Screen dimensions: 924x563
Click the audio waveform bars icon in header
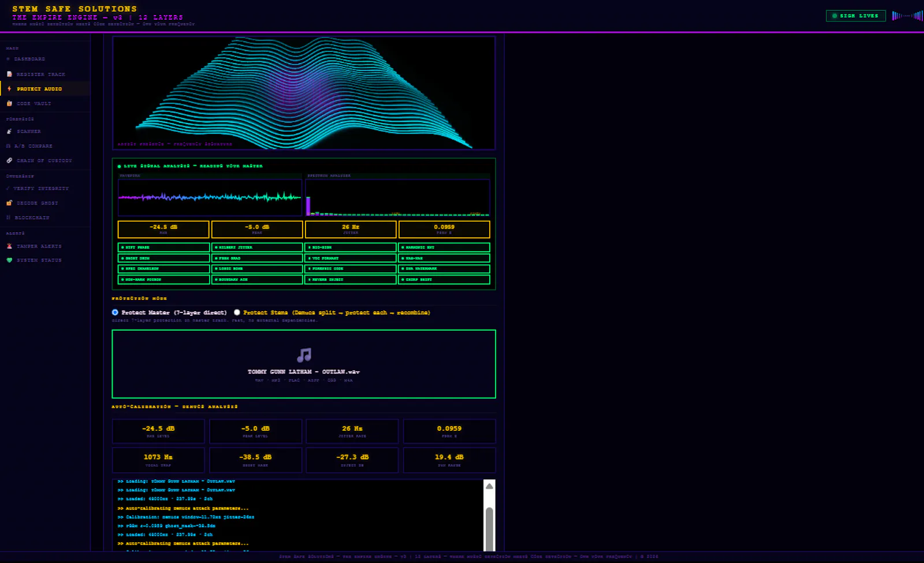click(x=907, y=16)
